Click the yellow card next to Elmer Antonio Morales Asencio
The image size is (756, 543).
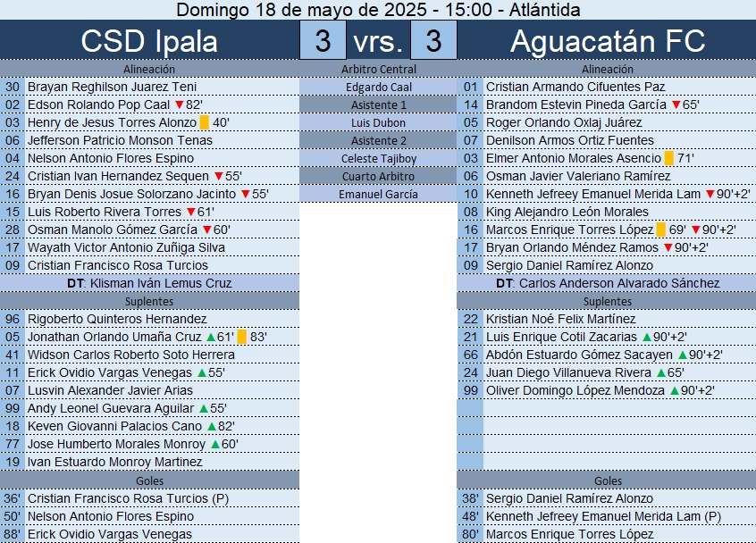click(669, 158)
